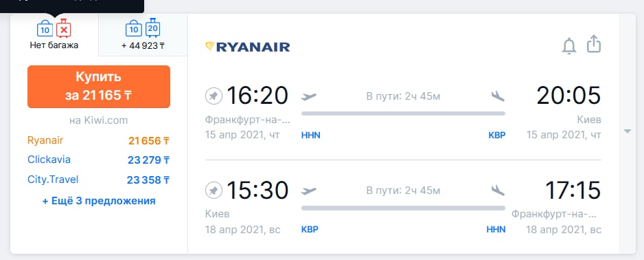Image resolution: width=644 pixels, height=260 pixels.
Task: Click the 'Купить за 21 165 ₸' button
Action: click(99, 87)
